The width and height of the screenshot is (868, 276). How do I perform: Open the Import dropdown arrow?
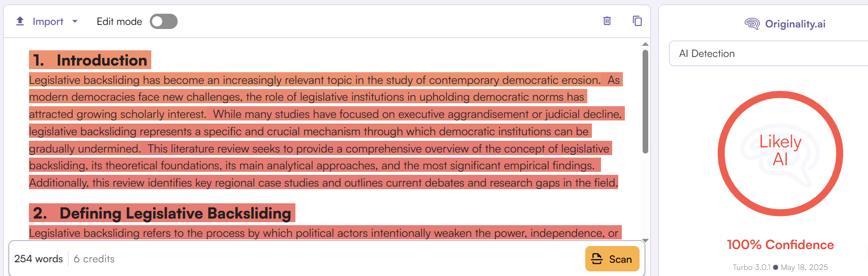pos(75,21)
